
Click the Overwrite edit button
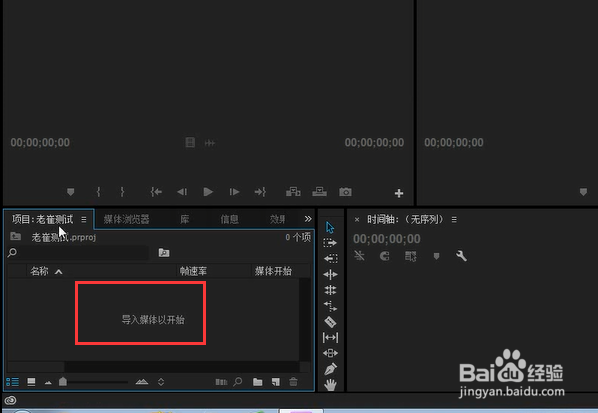[x=320, y=191]
